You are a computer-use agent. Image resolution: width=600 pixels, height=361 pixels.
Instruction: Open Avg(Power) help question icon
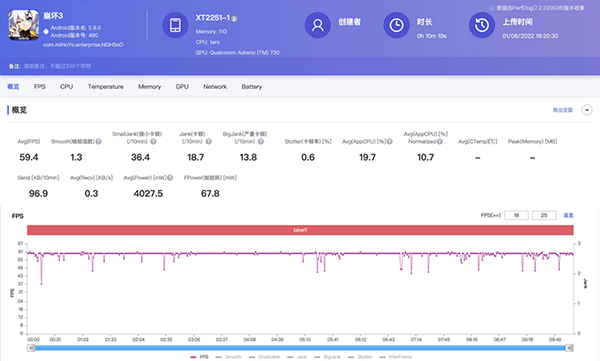(x=170, y=178)
